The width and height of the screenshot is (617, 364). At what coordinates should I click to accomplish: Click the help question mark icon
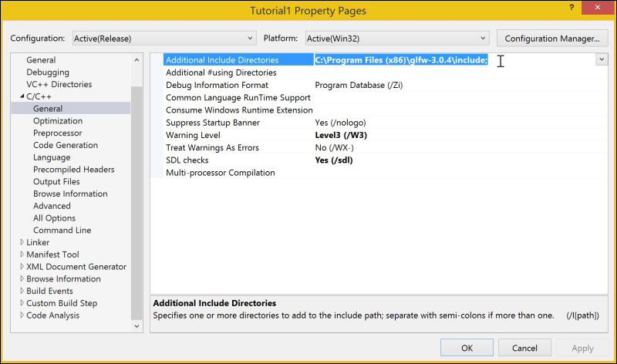(x=571, y=8)
